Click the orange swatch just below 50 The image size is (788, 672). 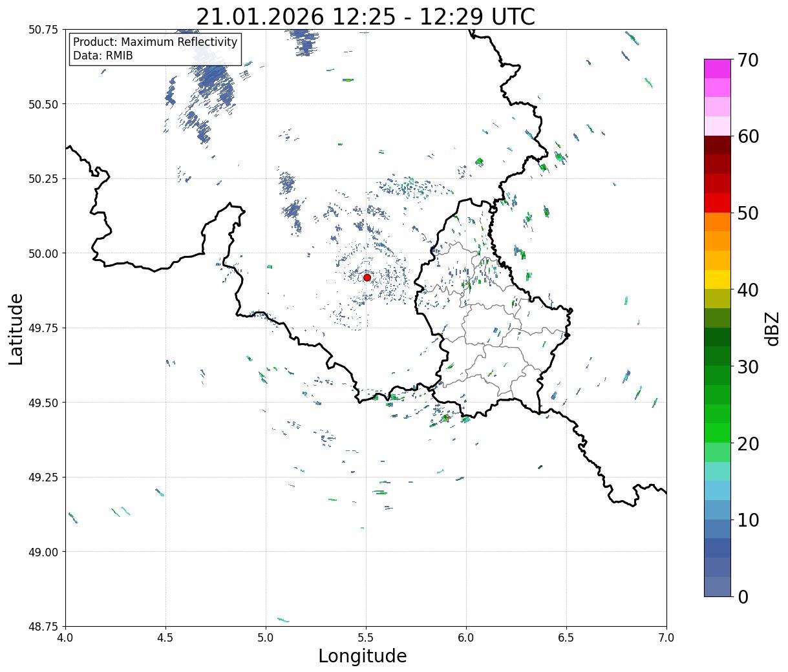(x=718, y=222)
